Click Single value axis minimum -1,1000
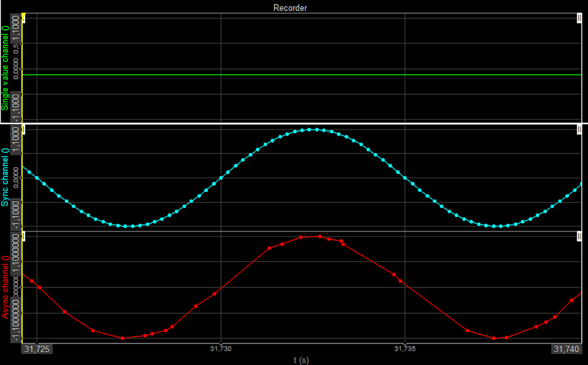Screen dimensions: 588x365 click(x=16, y=107)
